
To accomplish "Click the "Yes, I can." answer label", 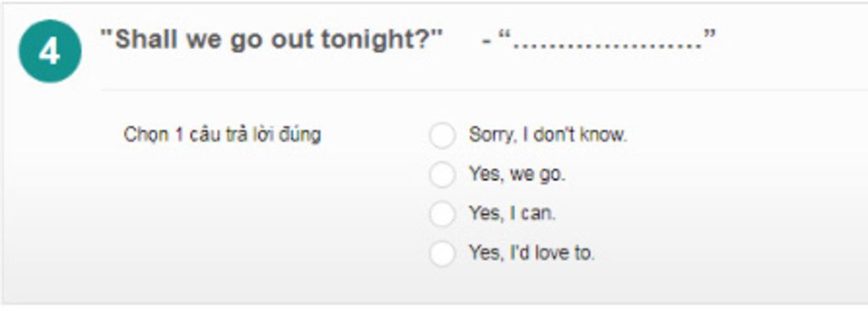I will coord(512,214).
